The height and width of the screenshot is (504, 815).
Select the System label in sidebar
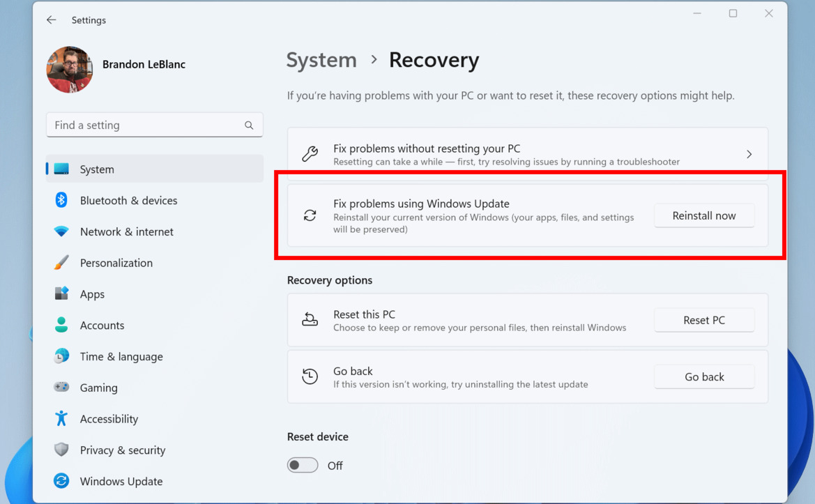[97, 169]
